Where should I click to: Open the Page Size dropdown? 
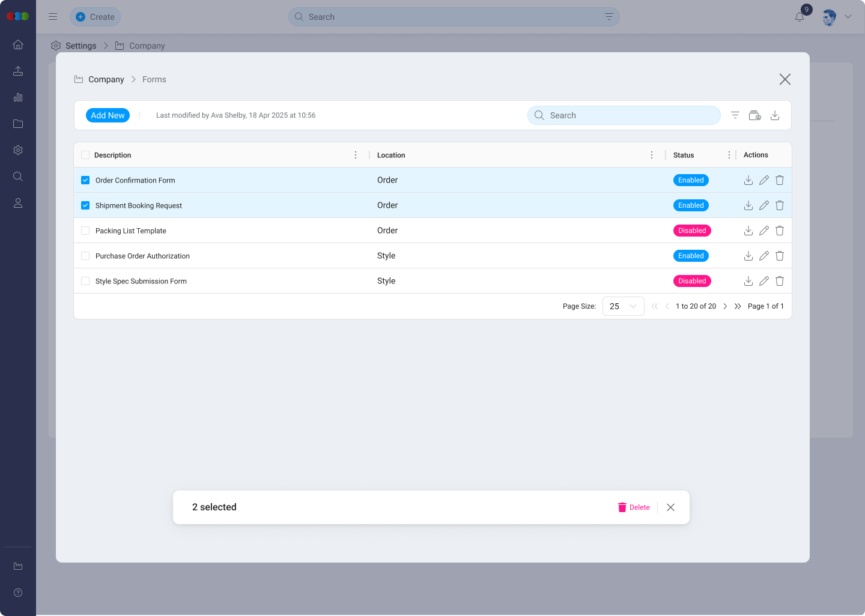pos(623,306)
